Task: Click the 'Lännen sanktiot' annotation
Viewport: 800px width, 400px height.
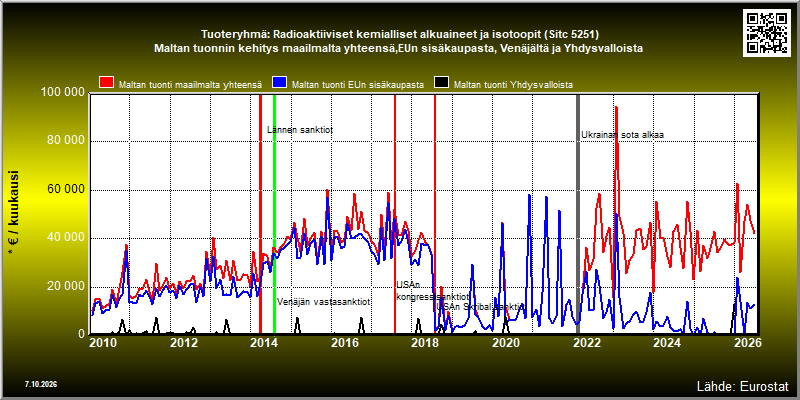Action: coord(300,130)
